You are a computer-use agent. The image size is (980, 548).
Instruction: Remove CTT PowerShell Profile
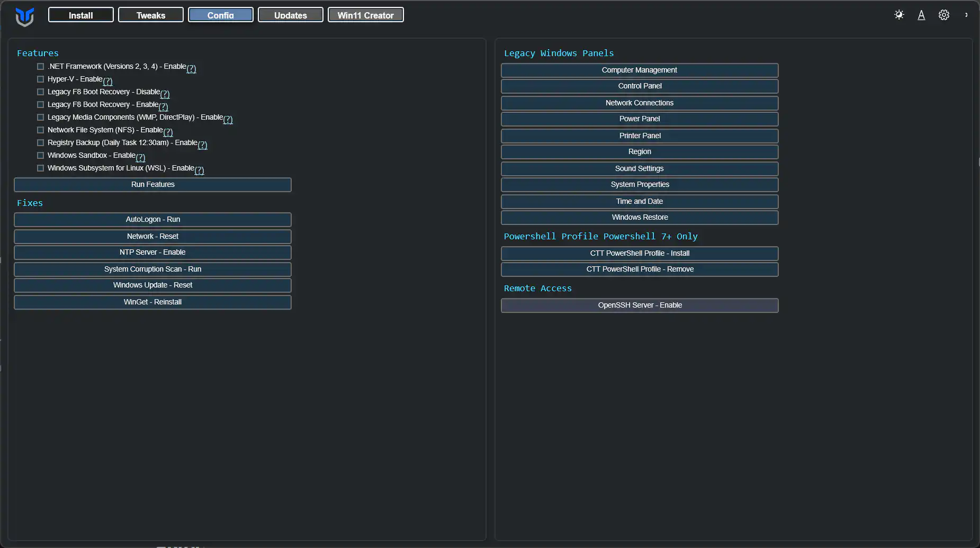pos(640,269)
